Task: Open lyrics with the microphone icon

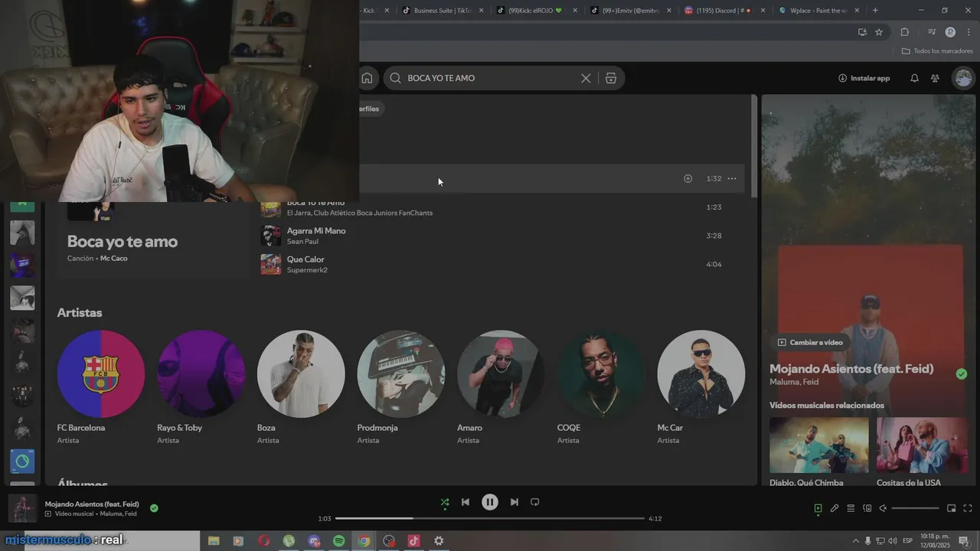Action: click(x=835, y=508)
